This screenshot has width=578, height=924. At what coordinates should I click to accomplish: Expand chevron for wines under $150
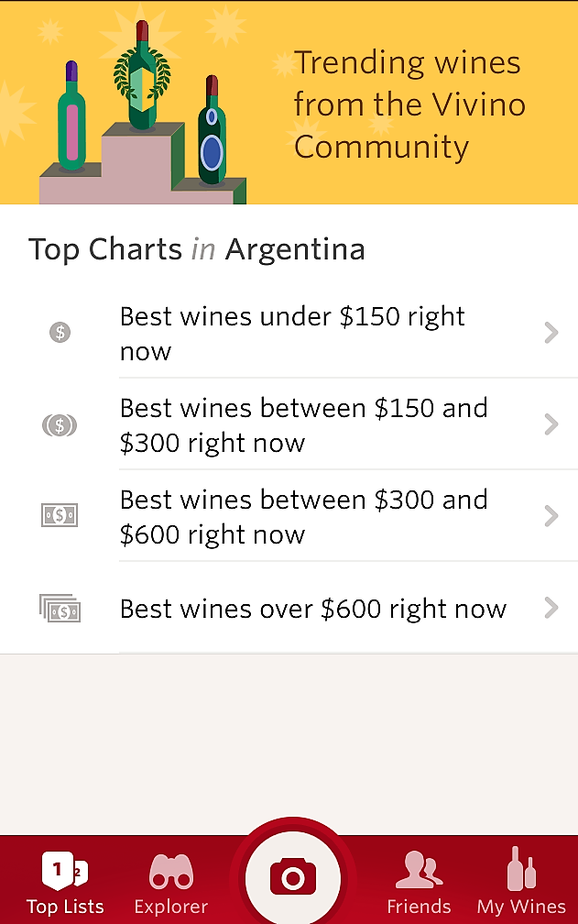tap(551, 332)
